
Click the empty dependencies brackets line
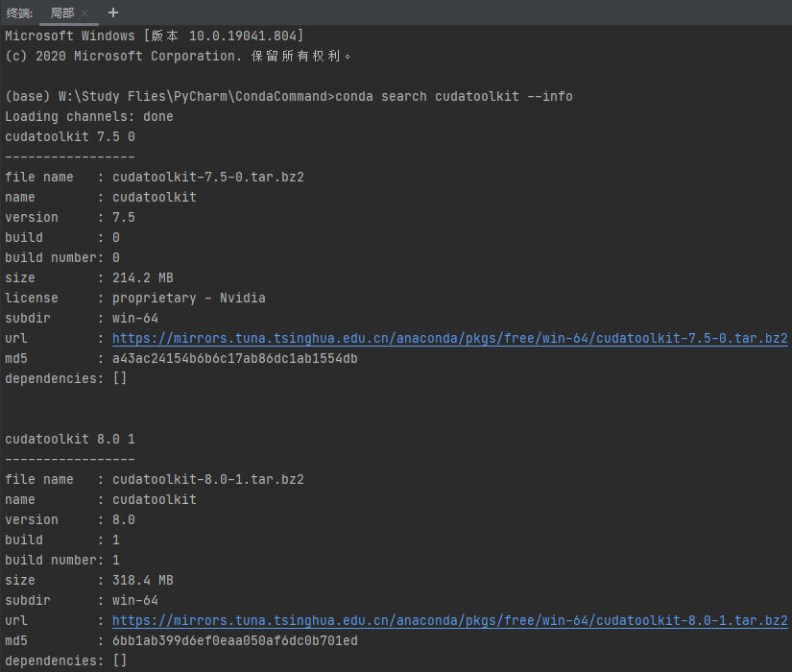coord(68,378)
